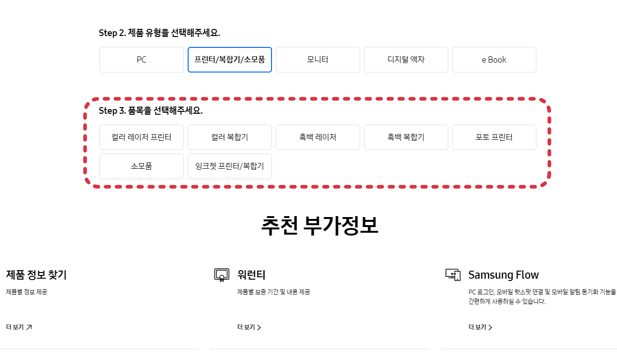The image size is (617, 364).
Task: Choose 컬러 레이저 프린터 in Step 3
Action: pyautogui.click(x=141, y=137)
